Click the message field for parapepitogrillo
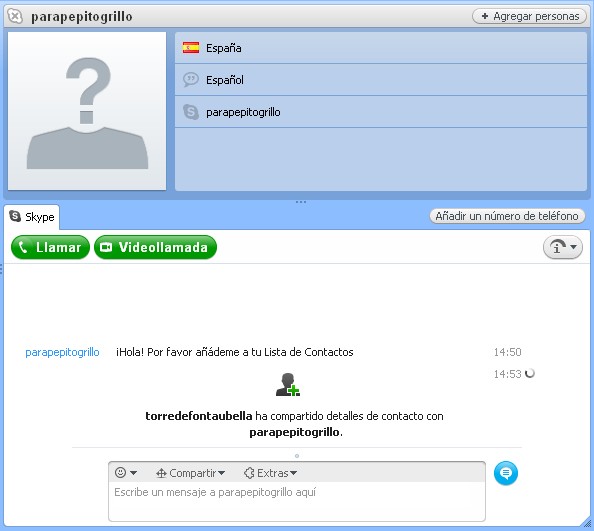The image size is (594, 531). tap(297, 501)
